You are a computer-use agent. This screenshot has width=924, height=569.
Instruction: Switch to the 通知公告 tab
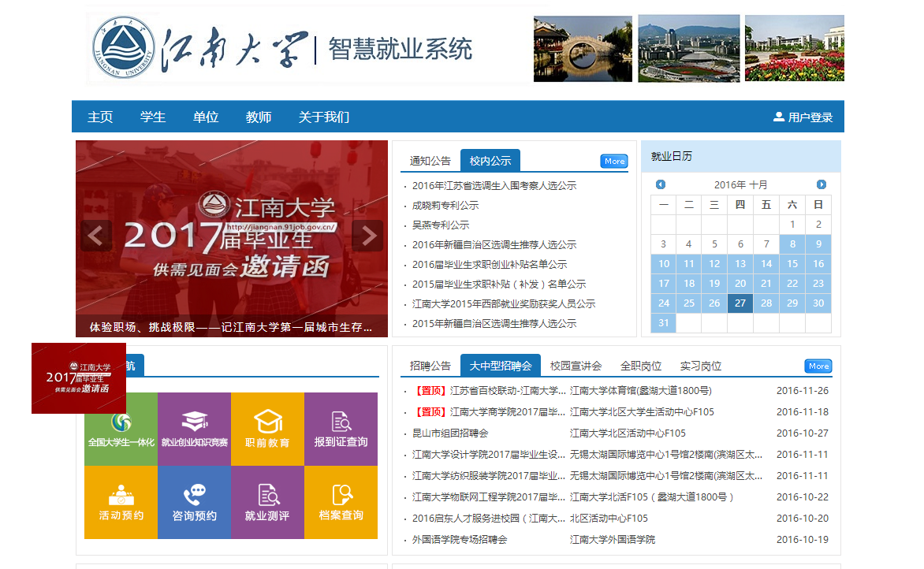[x=430, y=161]
